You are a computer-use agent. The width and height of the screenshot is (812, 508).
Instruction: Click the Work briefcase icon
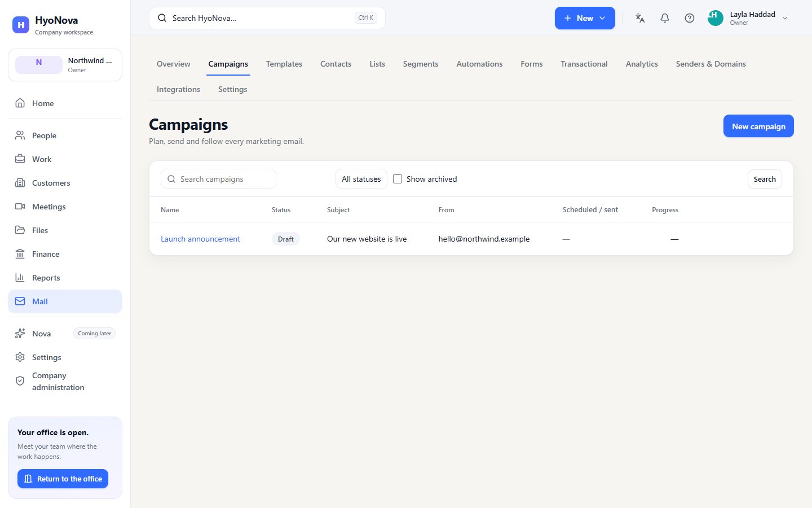(20, 159)
